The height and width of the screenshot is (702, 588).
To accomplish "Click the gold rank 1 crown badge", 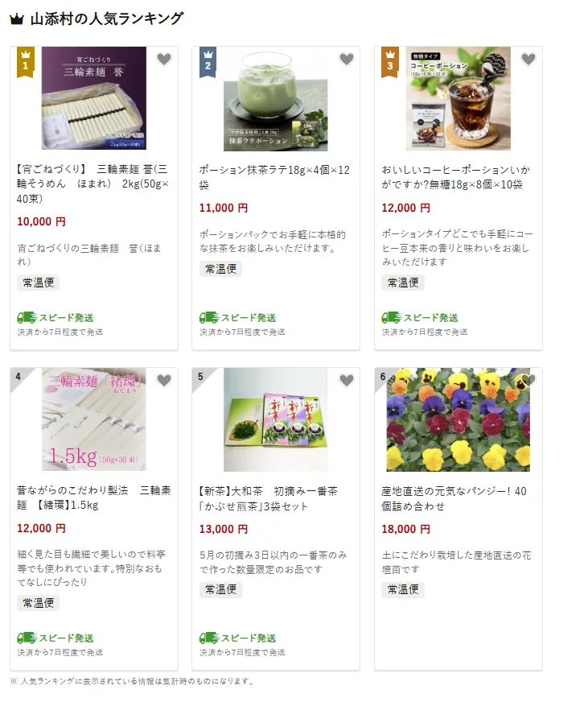I will pos(26,62).
